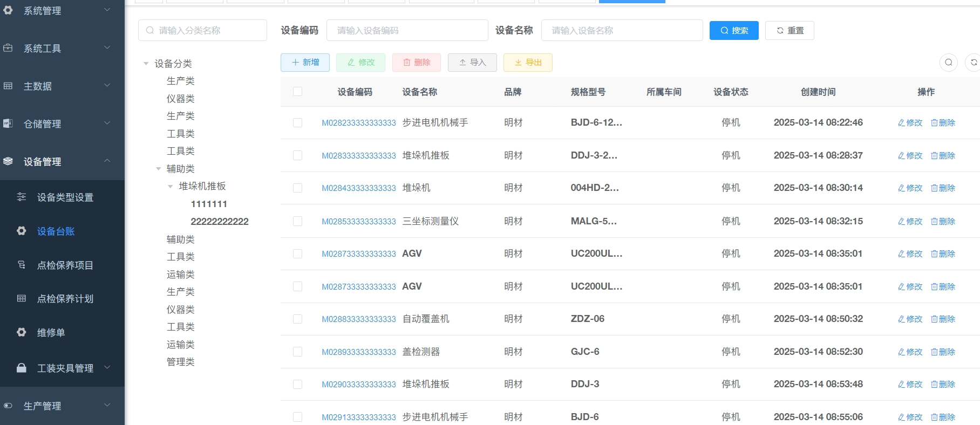Click the 维修单 gear icon

click(22, 332)
